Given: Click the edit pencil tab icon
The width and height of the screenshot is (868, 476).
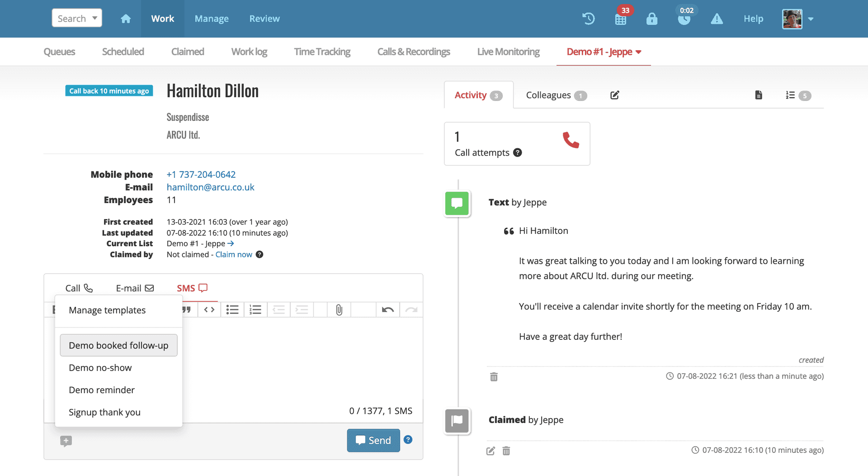Looking at the screenshot, I should pos(614,95).
